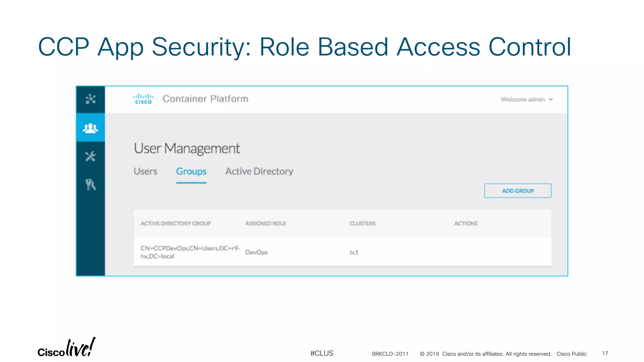Switch to the Users tab
The width and height of the screenshot is (644, 362).
(145, 171)
